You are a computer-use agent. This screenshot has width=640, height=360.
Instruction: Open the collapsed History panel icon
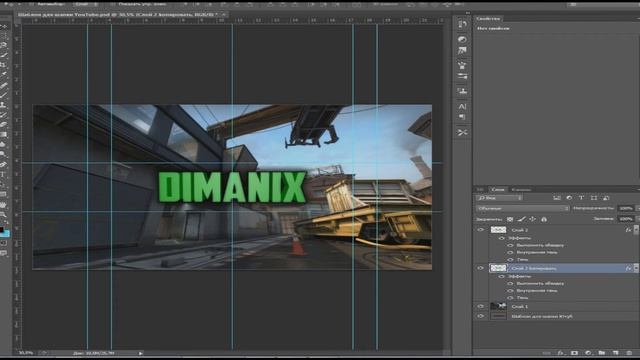click(x=462, y=24)
